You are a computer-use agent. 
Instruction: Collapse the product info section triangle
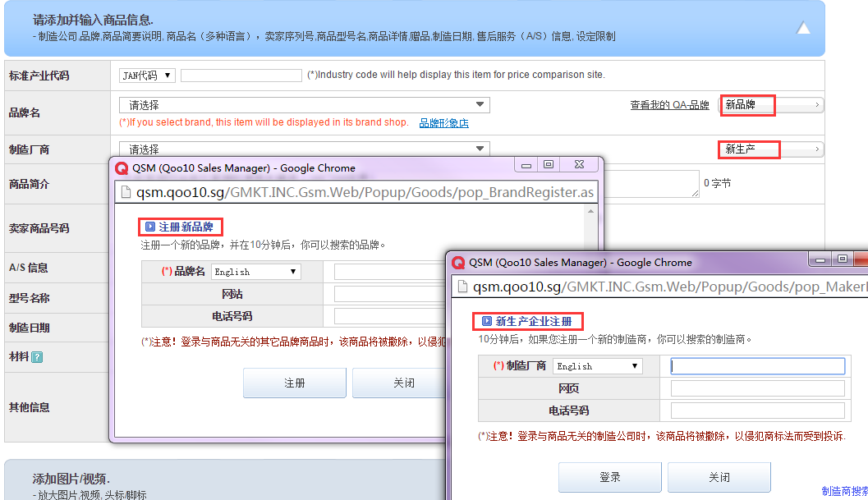click(803, 28)
